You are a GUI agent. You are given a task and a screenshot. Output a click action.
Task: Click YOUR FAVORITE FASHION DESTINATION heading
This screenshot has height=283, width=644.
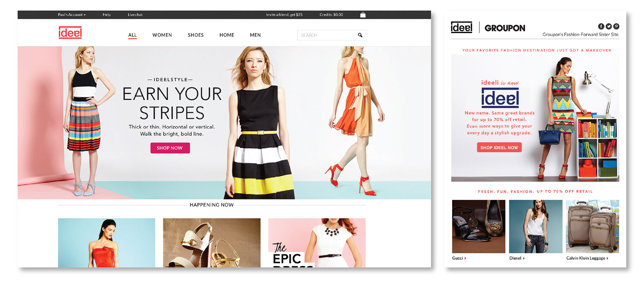[537, 50]
